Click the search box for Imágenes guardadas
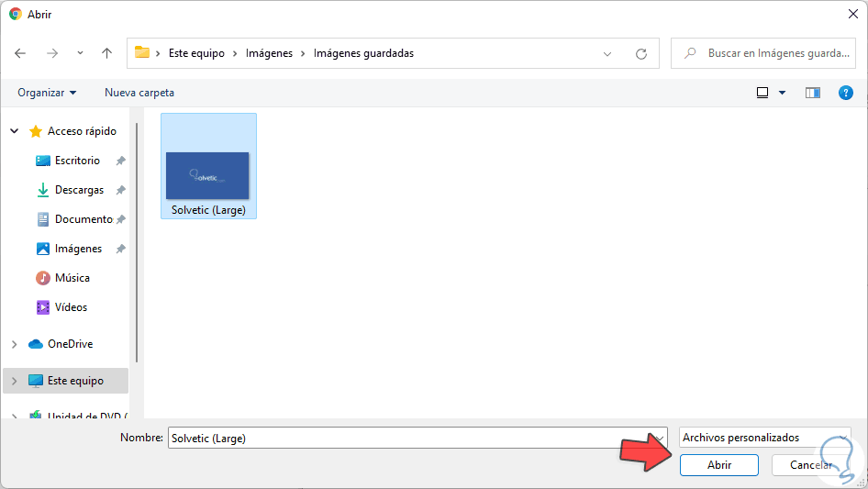This screenshot has height=489, width=868. [763, 53]
